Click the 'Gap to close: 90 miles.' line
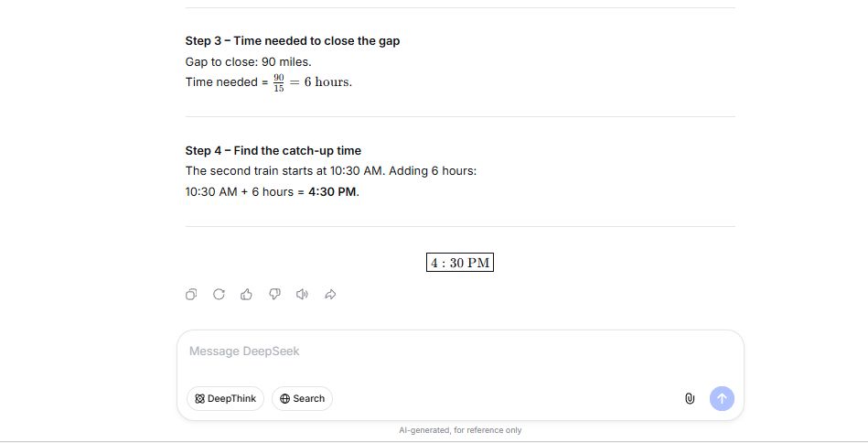 249,62
